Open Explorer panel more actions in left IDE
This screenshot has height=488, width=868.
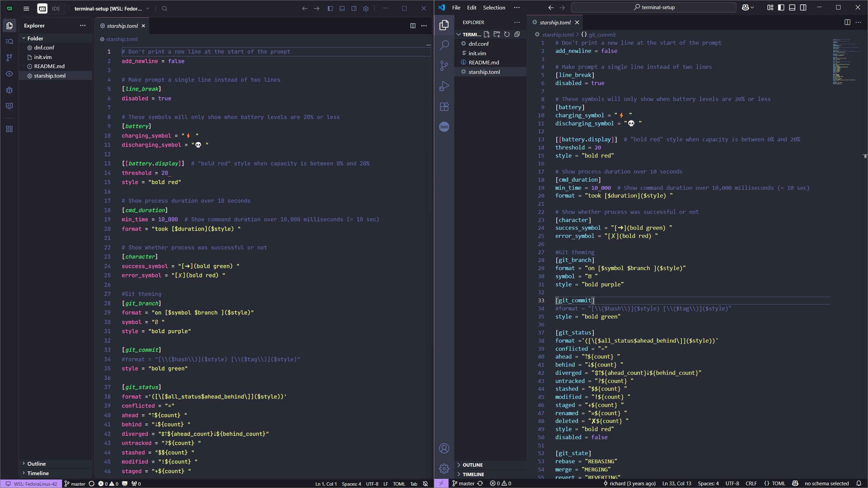click(83, 25)
